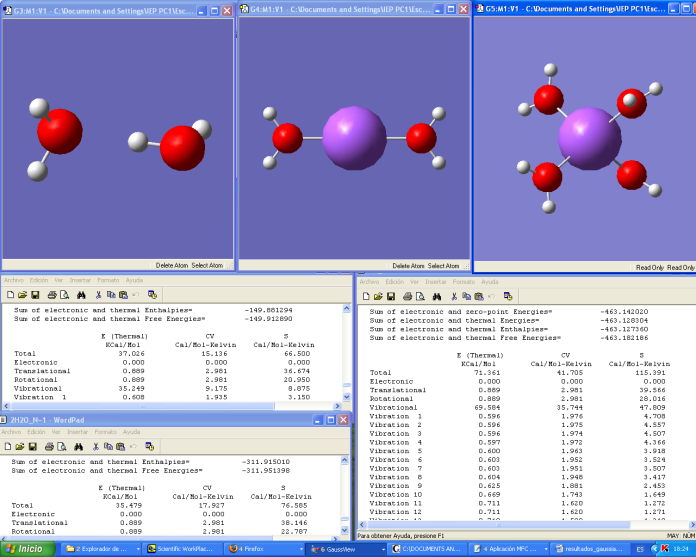Viewport: 696px width, 557px height.
Task: Open Formato menu in upper-left WordPad window
Action: (108, 281)
